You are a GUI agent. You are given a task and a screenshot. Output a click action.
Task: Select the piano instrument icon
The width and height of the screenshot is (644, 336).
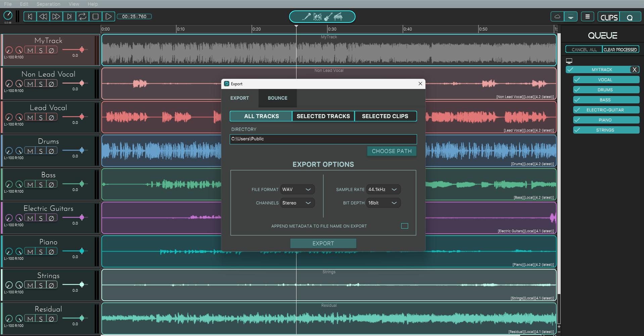(338, 16)
